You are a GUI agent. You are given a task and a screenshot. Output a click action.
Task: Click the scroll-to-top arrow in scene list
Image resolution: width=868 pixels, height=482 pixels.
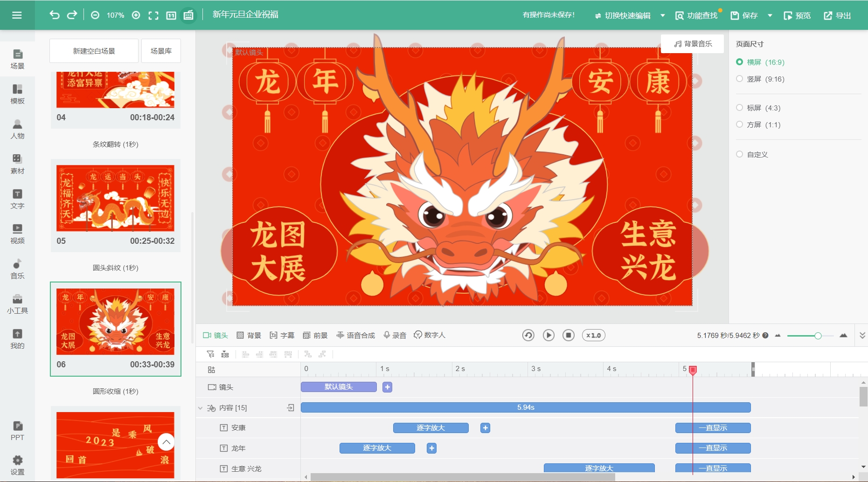[x=166, y=442]
